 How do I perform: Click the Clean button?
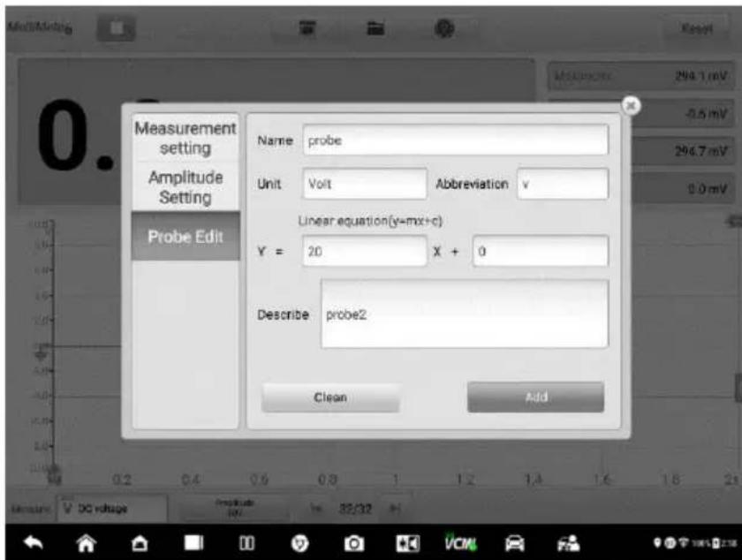[x=330, y=397]
